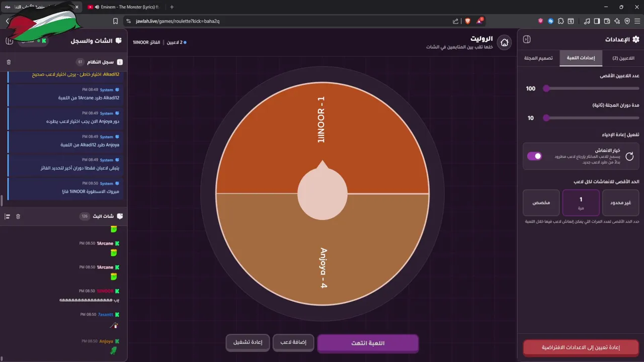644x362 pixels.
Task: Open the media playback music icon
Action: 587,21
